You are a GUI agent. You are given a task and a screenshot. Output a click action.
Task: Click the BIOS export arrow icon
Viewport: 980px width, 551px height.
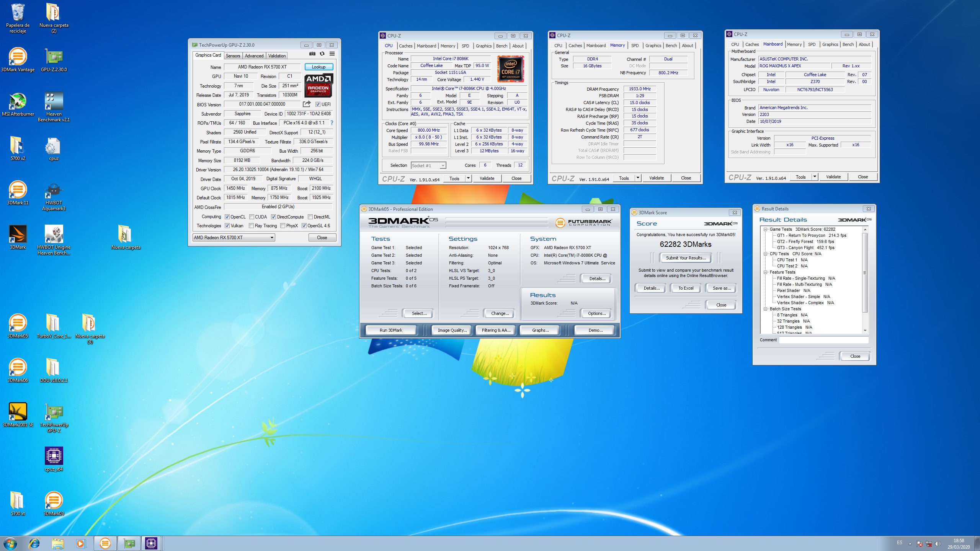point(307,104)
